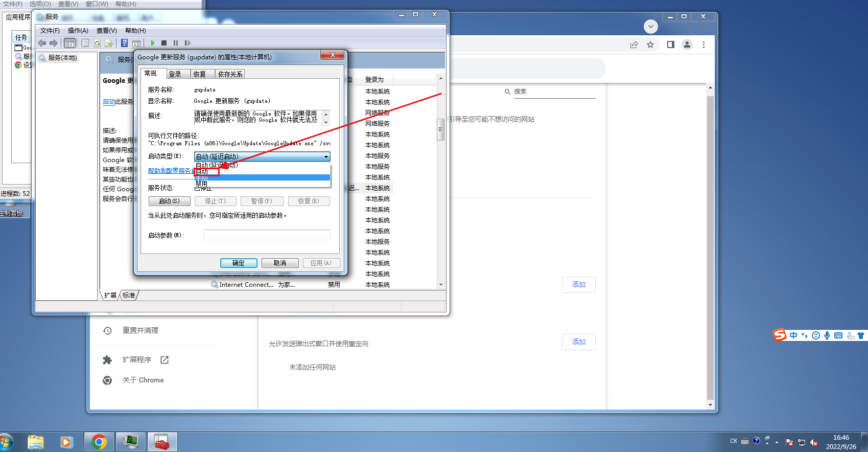Click the Stop service square icon
The height and width of the screenshot is (452, 868).
click(x=164, y=43)
